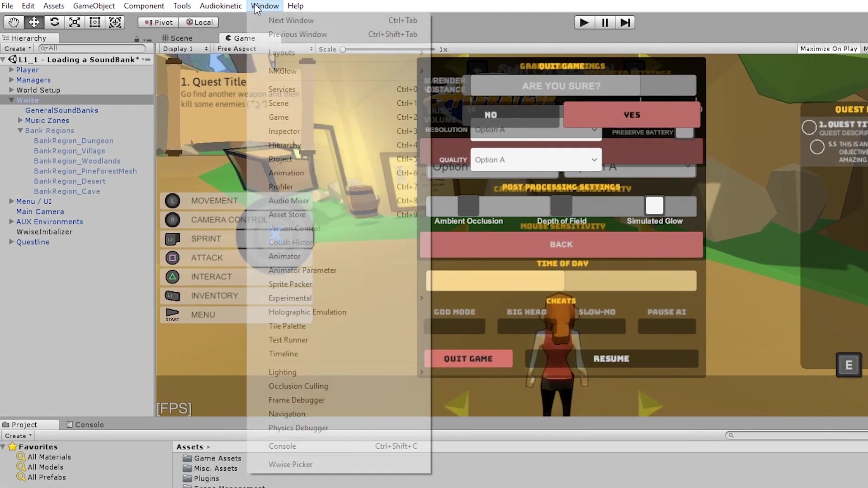Select the Rect Transform tool icon

tap(95, 22)
